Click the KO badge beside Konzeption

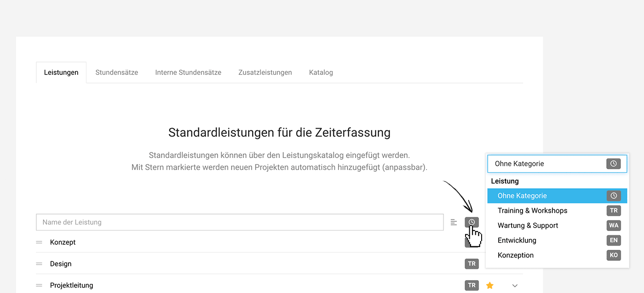coord(614,255)
